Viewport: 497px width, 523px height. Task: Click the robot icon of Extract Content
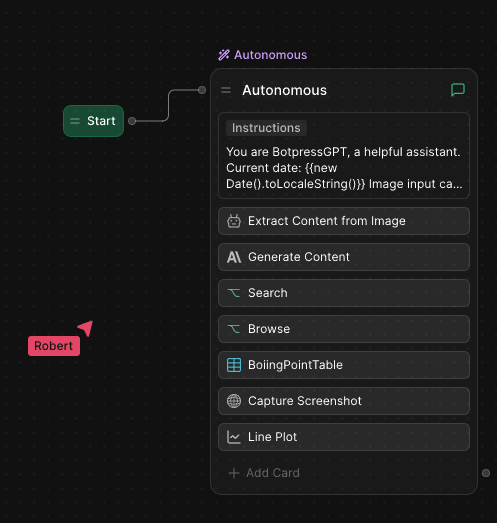pos(234,221)
